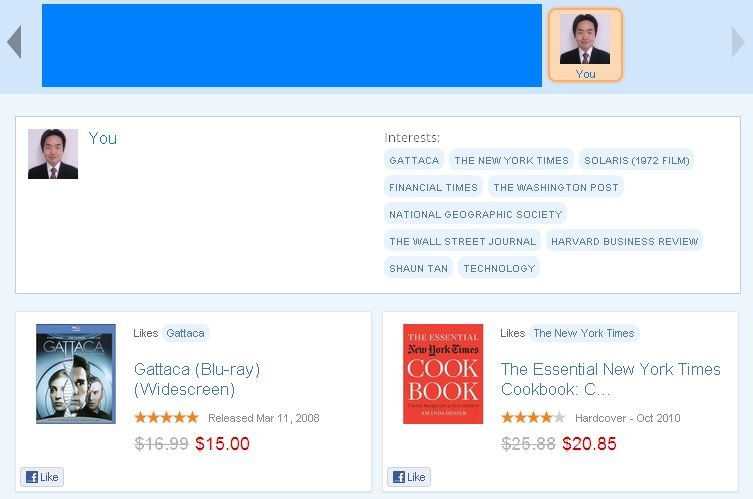Choose the SOLARIS (1972 FILM) interest tag
Viewport: 753px width, 499px height.
point(636,160)
